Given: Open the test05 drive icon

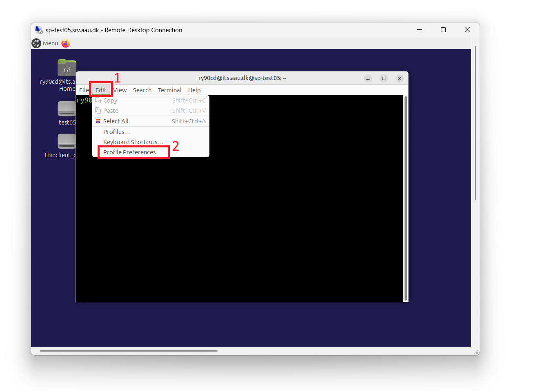Looking at the screenshot, I should 67,109.
